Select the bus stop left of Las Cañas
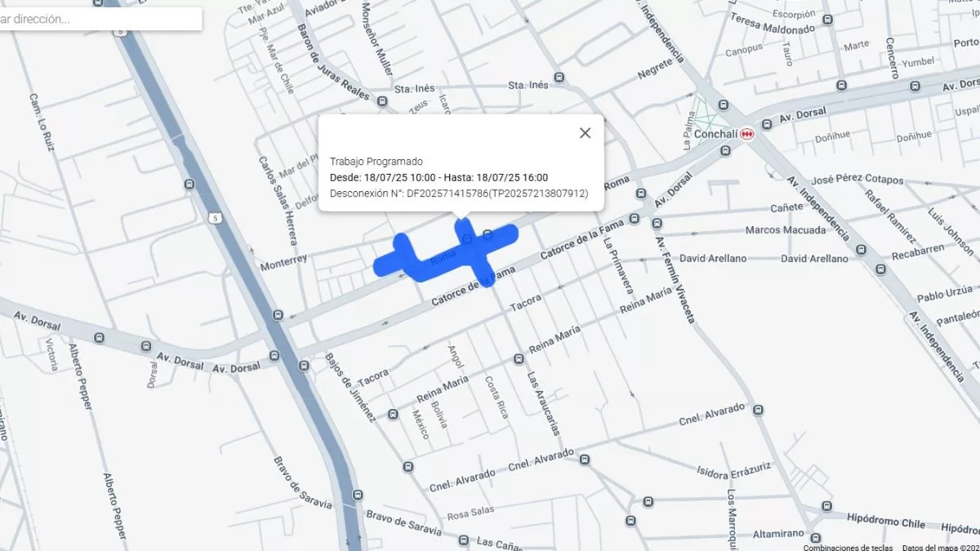 point(463,540)
